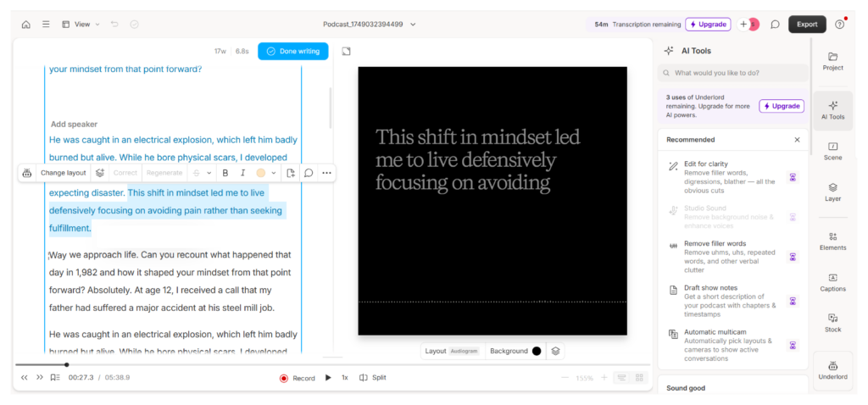Click the 155% zoom level value
This screenshot has height=405, width=868.
click(x=584, y=378)
